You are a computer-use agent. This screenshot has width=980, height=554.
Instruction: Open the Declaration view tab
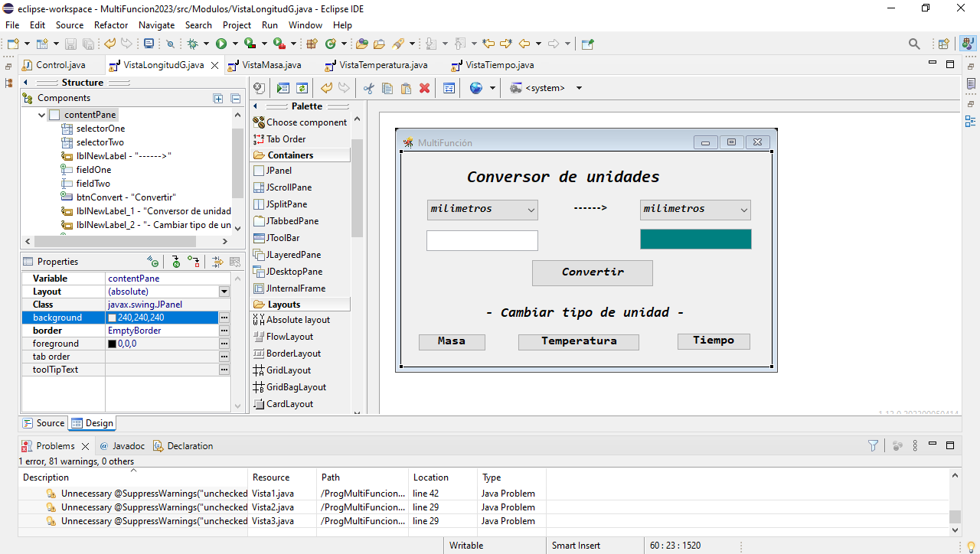click(183, 446)
